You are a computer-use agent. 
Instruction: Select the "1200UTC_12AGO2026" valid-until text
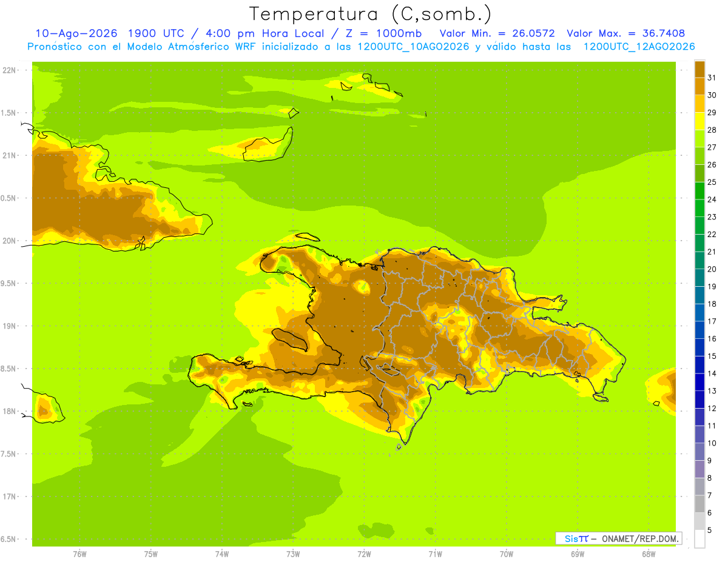click(x=639, y=47)
